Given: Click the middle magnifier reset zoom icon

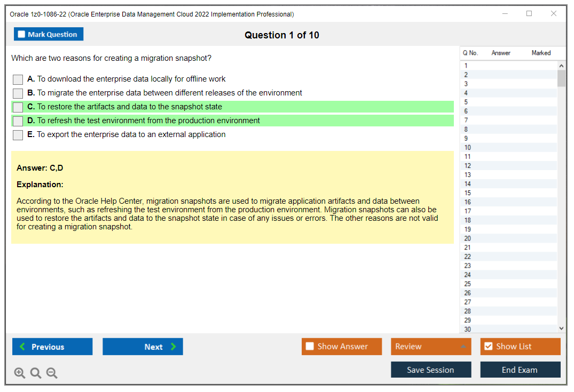Looking at the screenshot, I should tap(36, 373).
